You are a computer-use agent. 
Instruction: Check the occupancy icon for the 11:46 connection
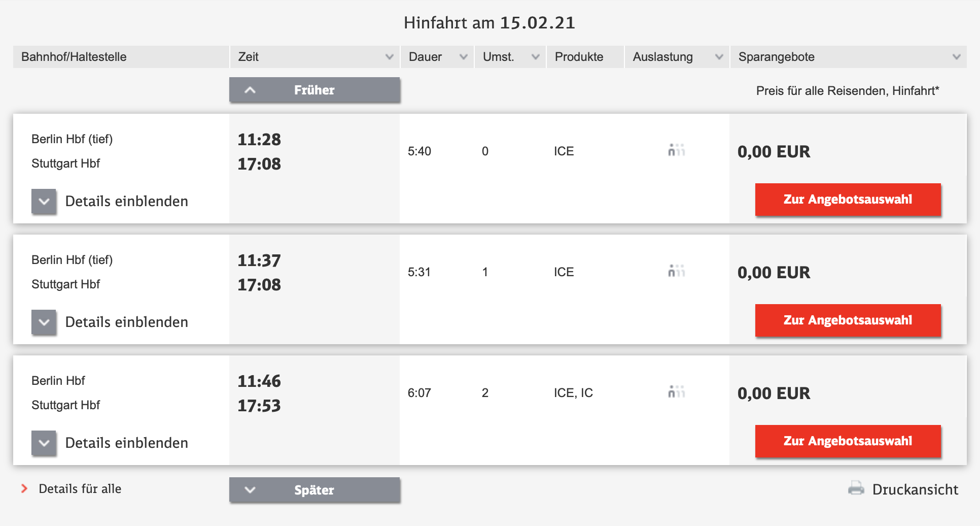(x=677, y=392)
